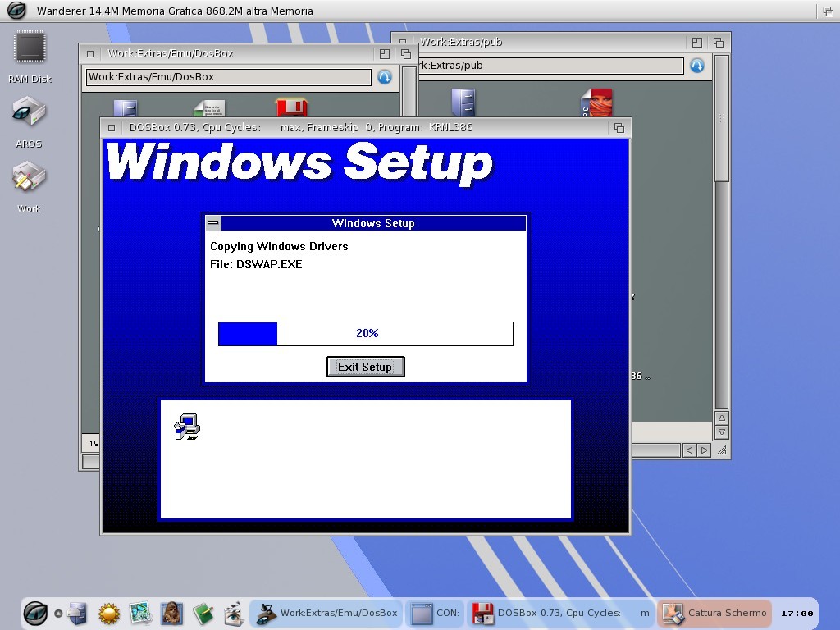Launch the green notebook editor taskbar icon
840x630 pixels.
(203, 614)
